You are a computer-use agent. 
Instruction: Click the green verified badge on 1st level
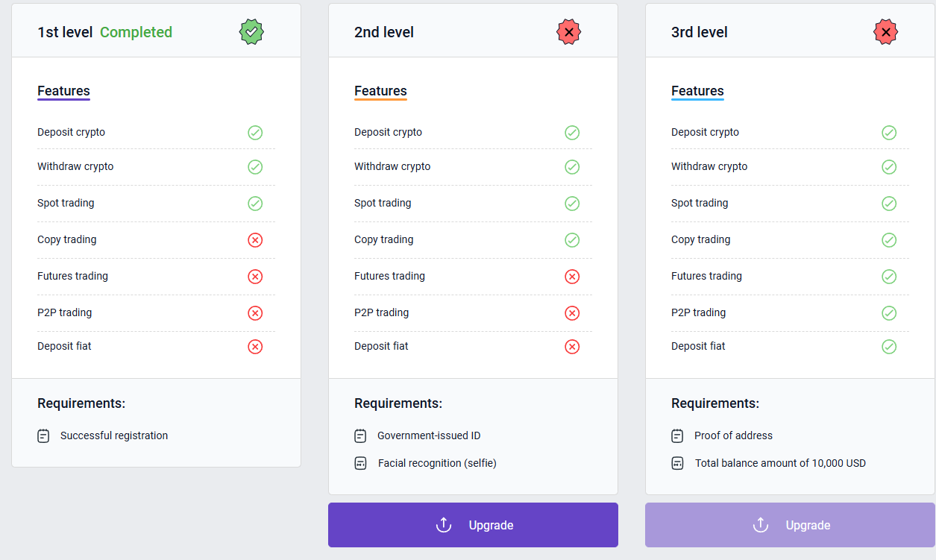[251, 32]
